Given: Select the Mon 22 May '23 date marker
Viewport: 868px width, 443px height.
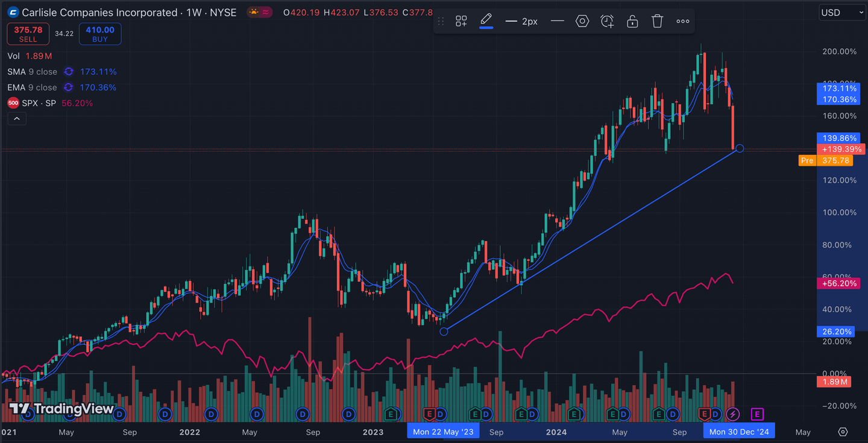Looking at the screenshot, I should coord(443,432).
